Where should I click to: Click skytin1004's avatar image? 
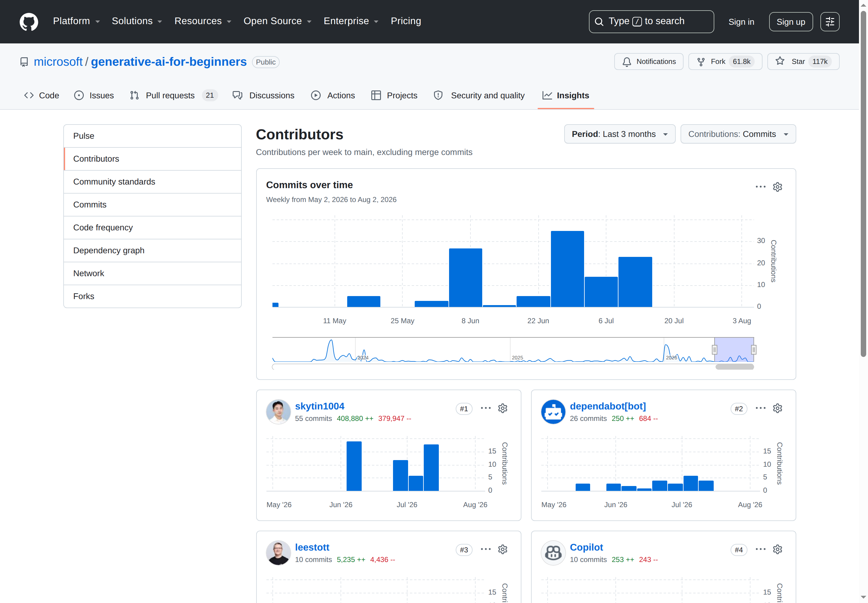point(278,412)
